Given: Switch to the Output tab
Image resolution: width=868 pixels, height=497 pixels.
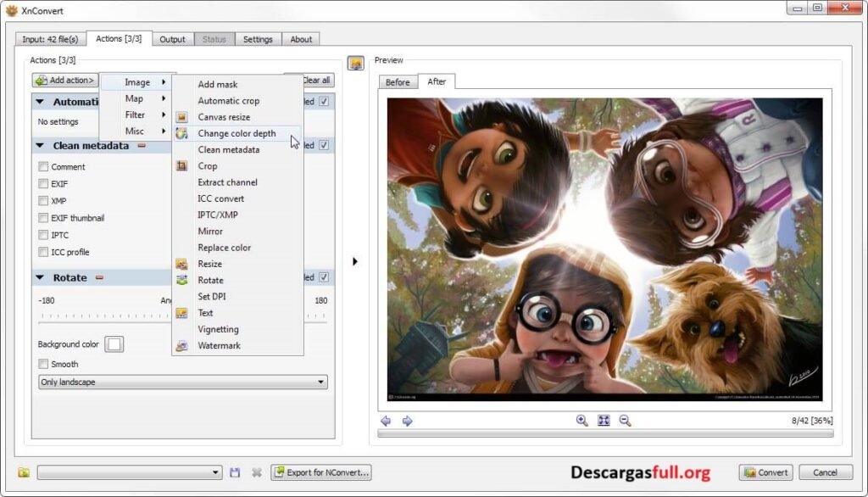Looking at the screenshot, I should tap(172, 39).
